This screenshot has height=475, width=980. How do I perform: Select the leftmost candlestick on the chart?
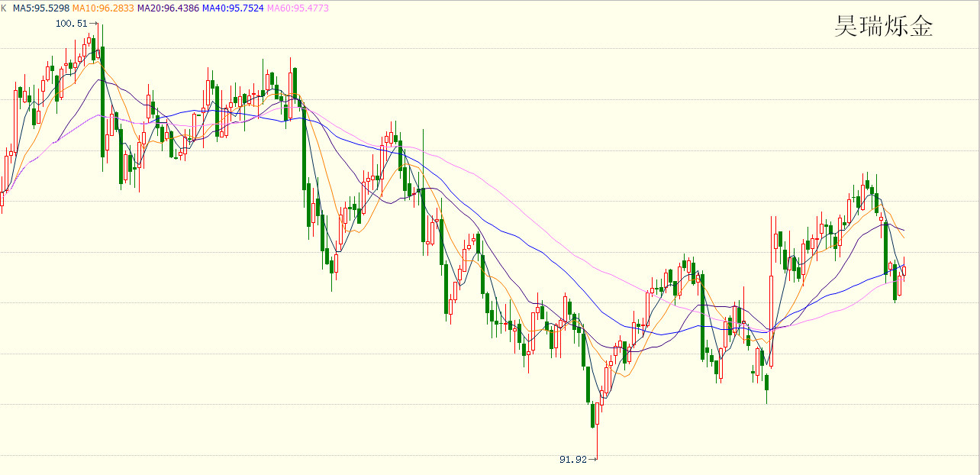tap(2, 199)
